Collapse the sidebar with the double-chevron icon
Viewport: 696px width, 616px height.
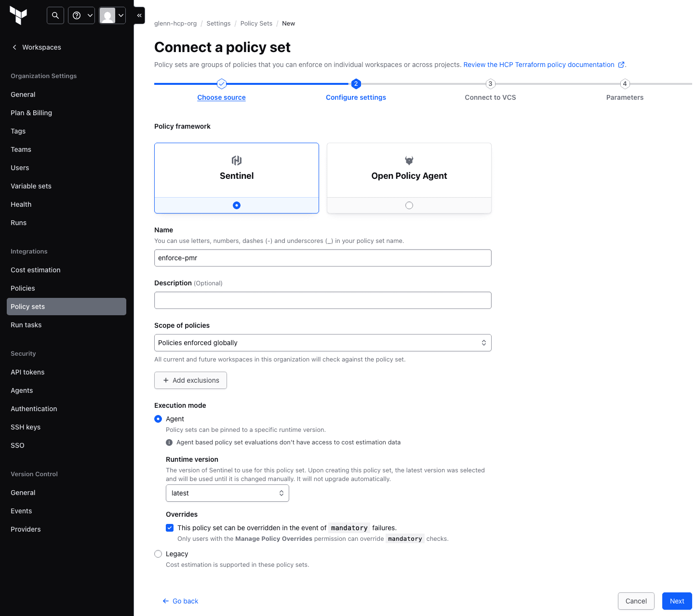click(x=139, y=15)
